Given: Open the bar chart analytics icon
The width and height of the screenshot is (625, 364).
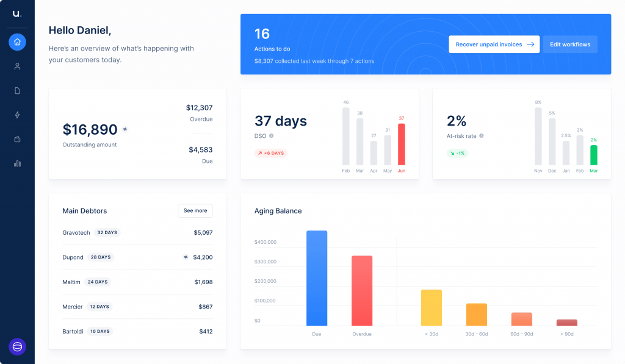Looking at the screenshot, I should tap(17, 163).
